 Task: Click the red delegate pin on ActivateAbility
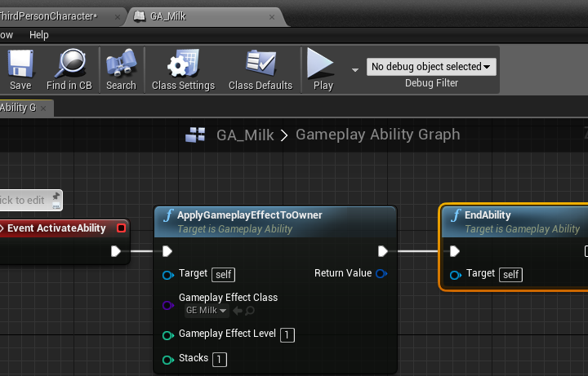pos(121,228)
